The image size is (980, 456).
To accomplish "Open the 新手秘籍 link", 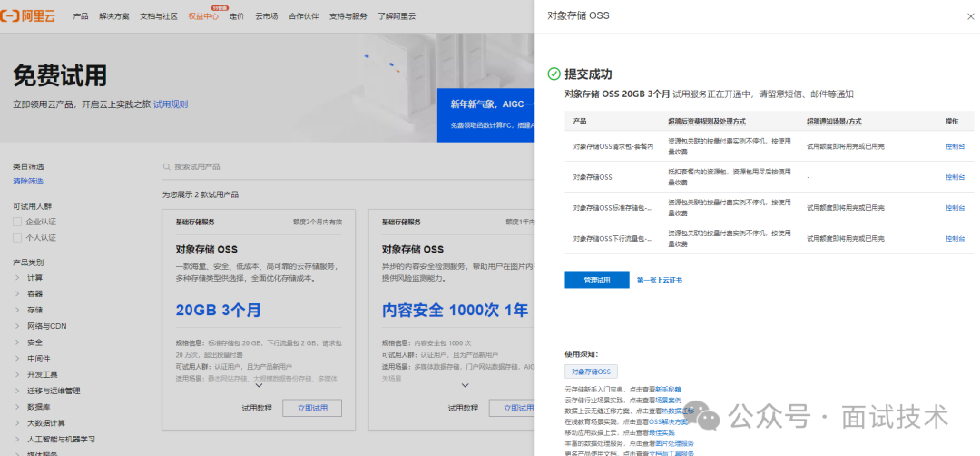I will click(x=668, y=389).
